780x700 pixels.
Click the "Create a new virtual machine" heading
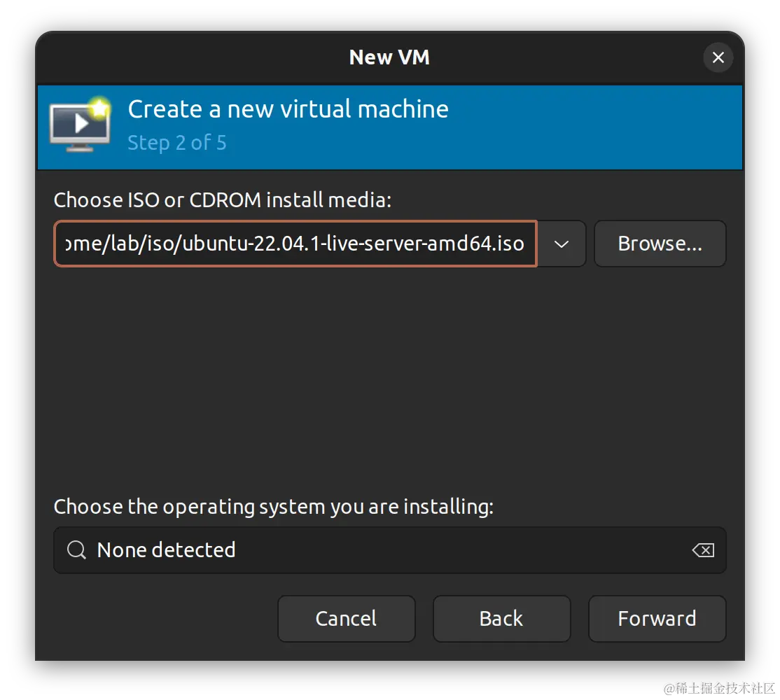point(288,109)
